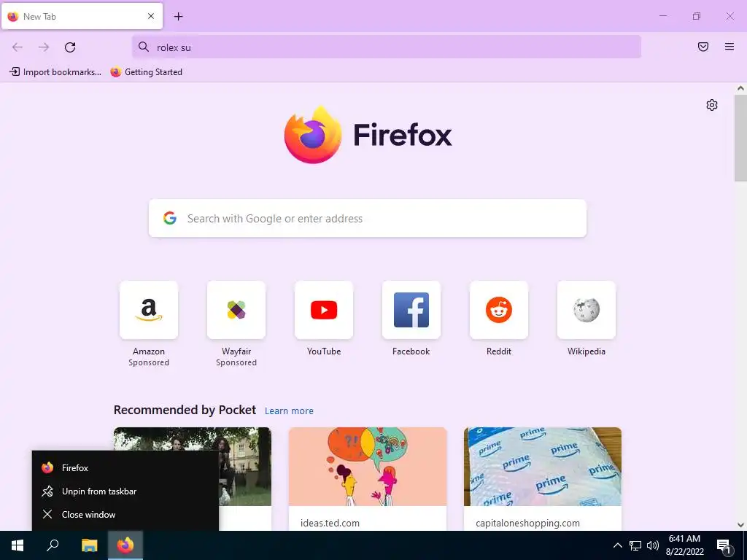Open File Explorer from taskbar
The height and width of the screenshot is (560, 747).
coord(89,545)
